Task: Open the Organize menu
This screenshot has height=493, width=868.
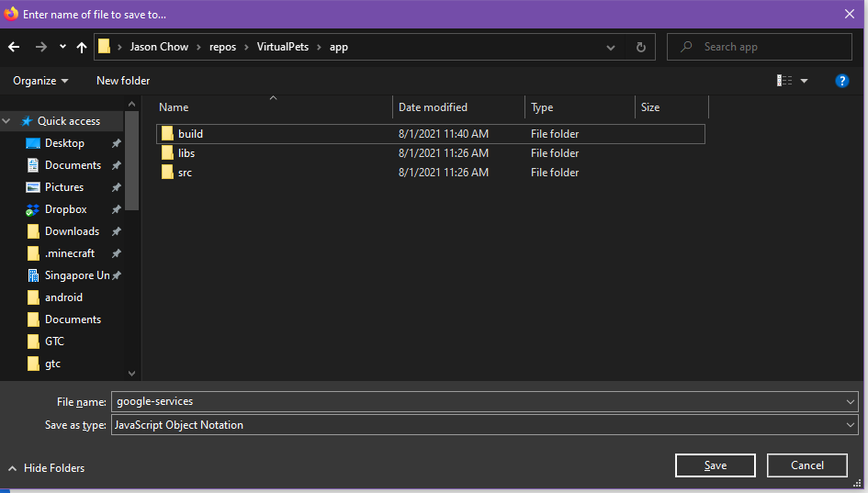Action: point(40,81)
